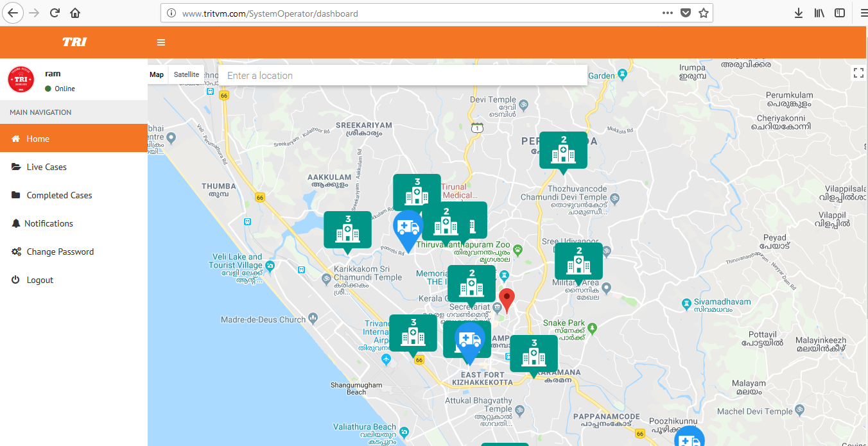Bookmark this page with star icon
868x446 pixels.
click(704, 13)
